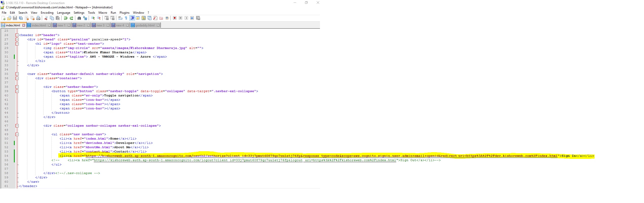644x203 pixels.
Task: Switch to the godaddy.html tab
Action: pos(145,25)
